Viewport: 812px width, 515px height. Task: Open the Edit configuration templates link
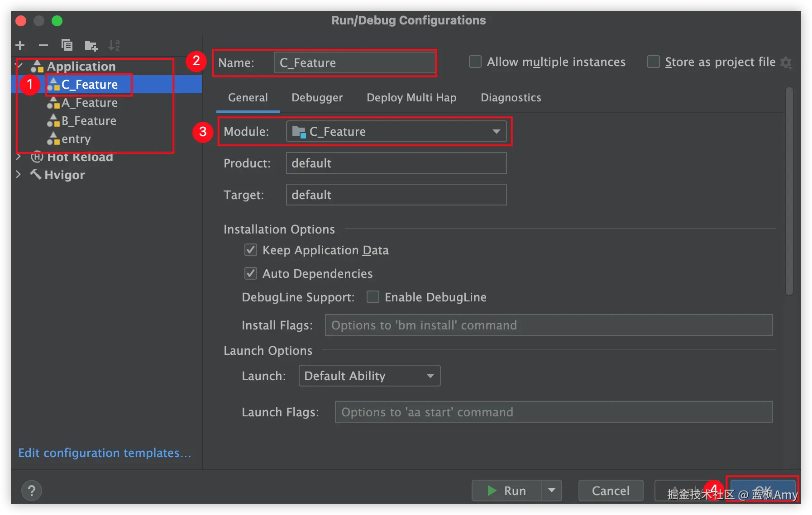pyautogui.click(x=105, y=453)
